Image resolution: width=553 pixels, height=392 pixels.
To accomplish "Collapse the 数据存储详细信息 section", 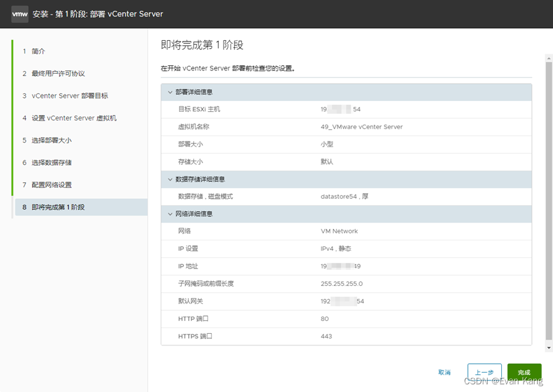I will 170,179.
